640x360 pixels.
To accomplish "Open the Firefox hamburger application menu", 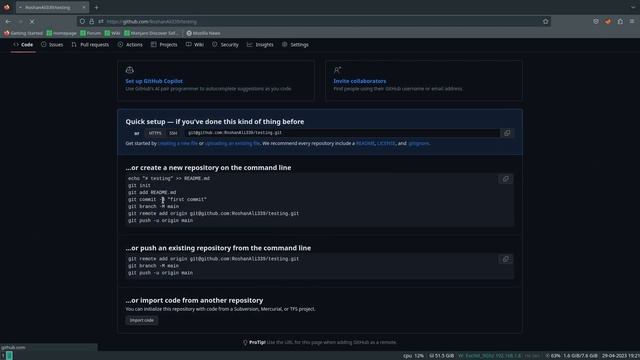I will [x=632, y=21].
